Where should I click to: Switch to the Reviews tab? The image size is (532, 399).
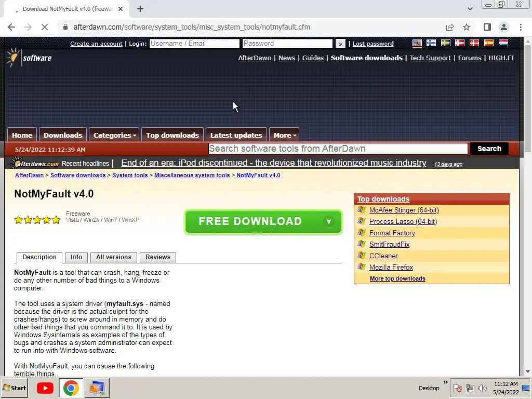158,257
